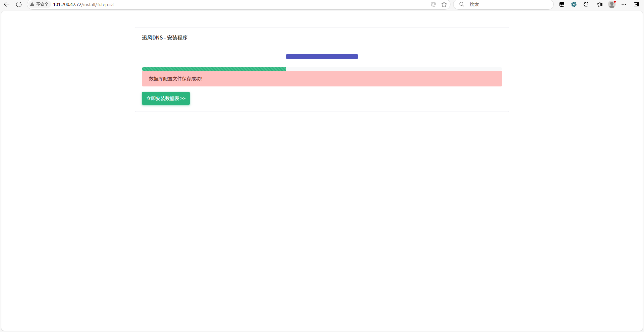Open the browser three-dots settings menu
Image resolution: width=644 pixels, height=332 pixels.
624,4
